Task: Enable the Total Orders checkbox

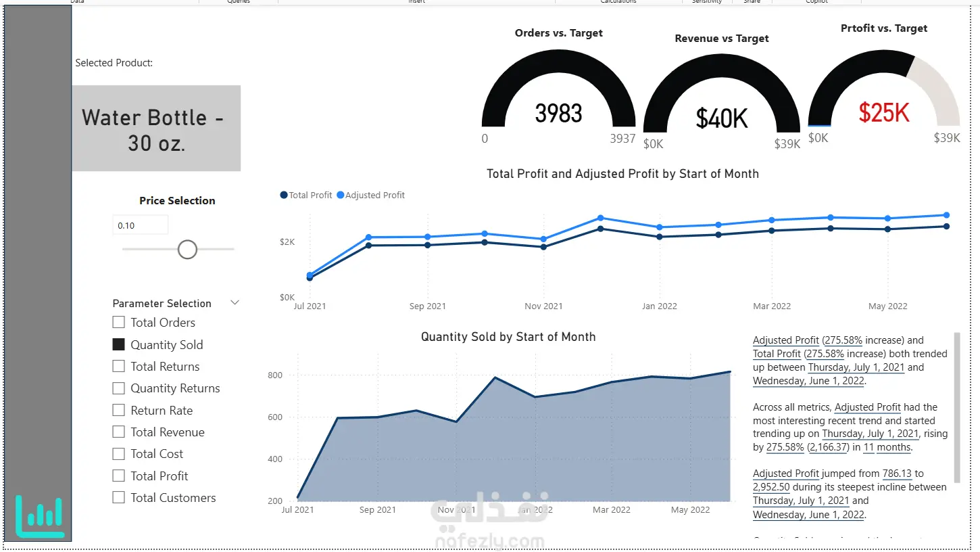Action: [x=118, y=323]
